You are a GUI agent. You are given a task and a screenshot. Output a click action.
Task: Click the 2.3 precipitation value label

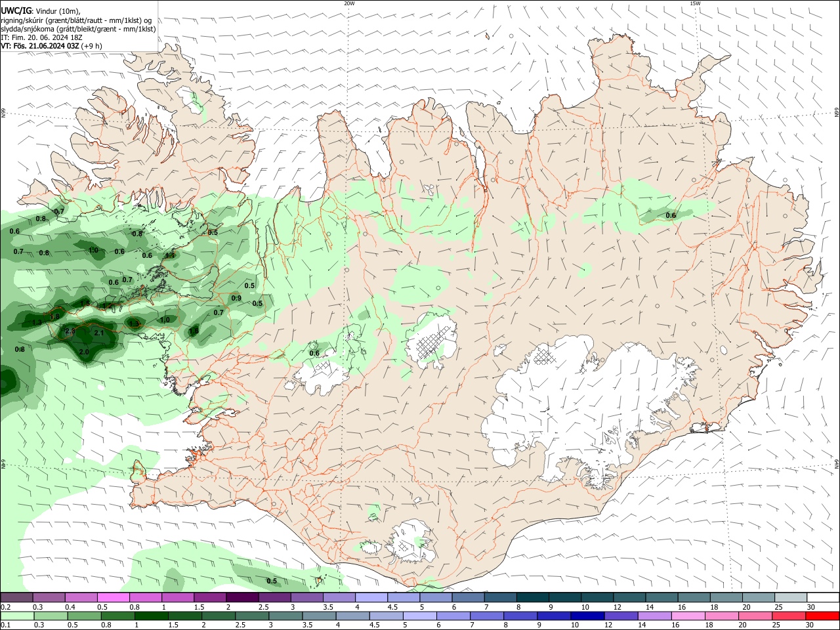(70, 331)
